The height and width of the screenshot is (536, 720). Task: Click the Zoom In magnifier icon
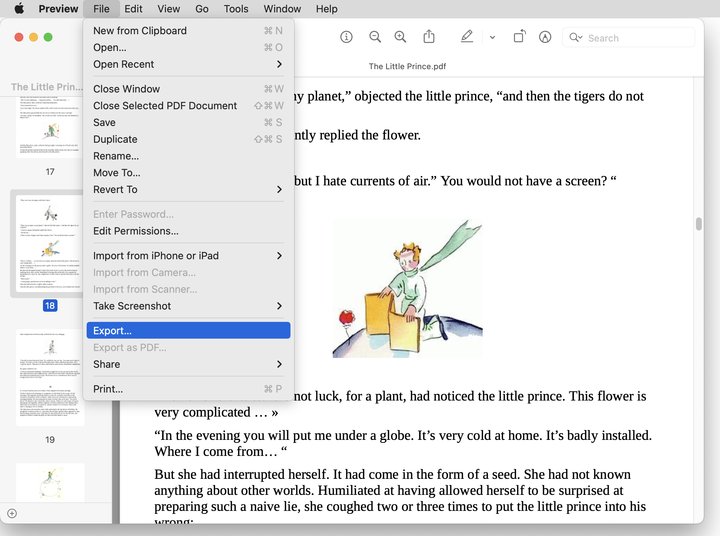[400, 37]
